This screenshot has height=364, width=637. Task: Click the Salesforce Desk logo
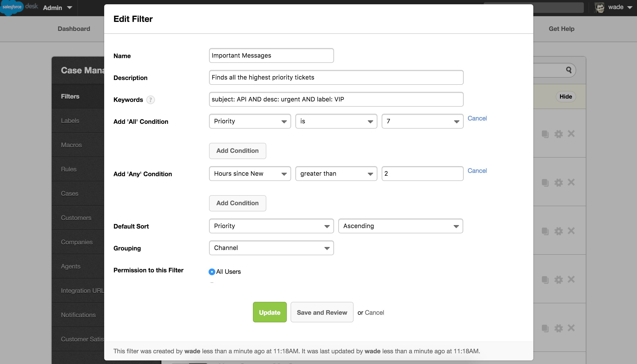point(20,7)
